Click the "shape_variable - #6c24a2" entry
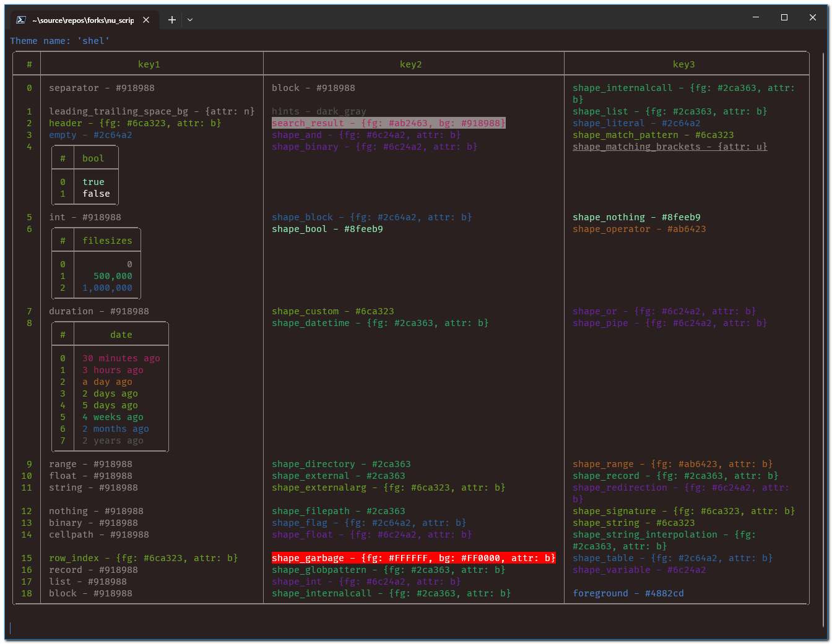Screen dimensions: 832x644 pyautogui.click(x=639, y=570)
